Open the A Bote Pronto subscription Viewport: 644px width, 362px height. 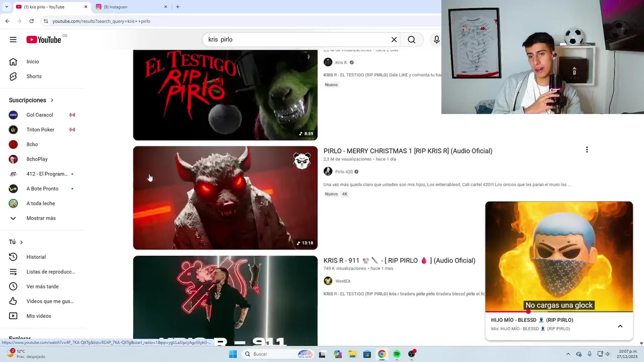coord(42,189)
